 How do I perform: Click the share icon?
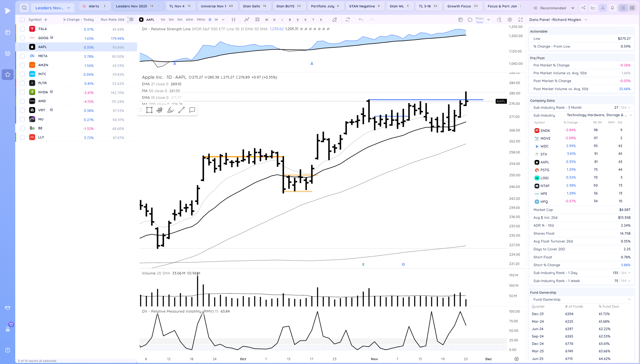pyautogui.click(x=583, y=8)
